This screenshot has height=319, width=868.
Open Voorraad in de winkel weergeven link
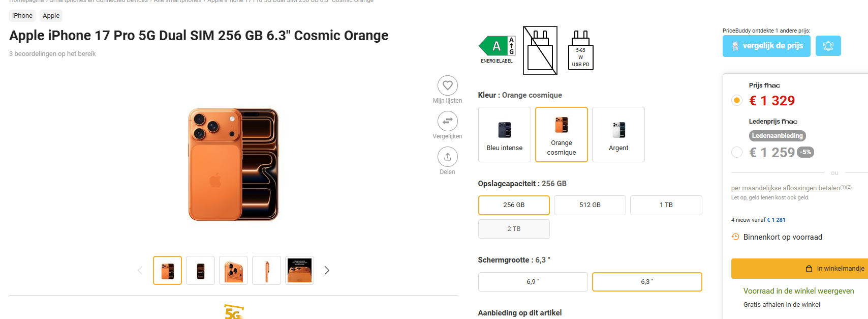pos(799,291)
